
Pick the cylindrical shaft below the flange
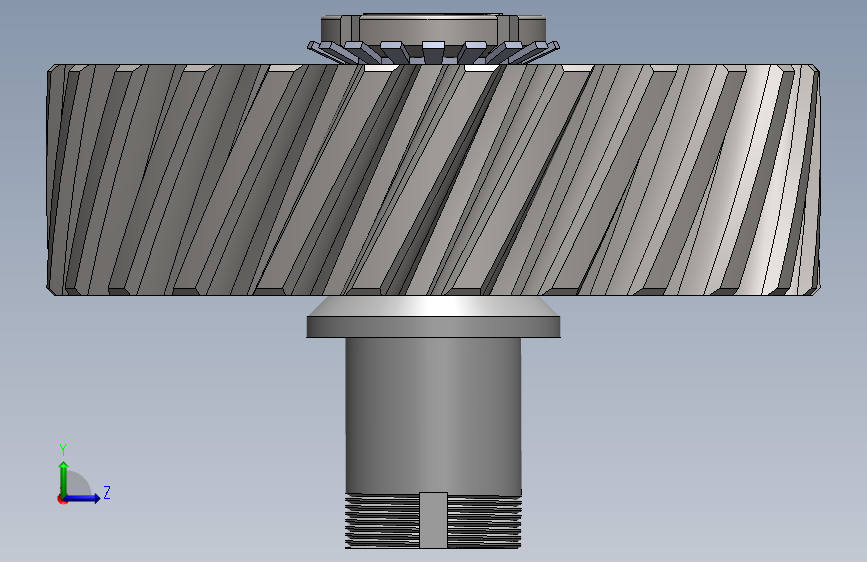(434, 415)
